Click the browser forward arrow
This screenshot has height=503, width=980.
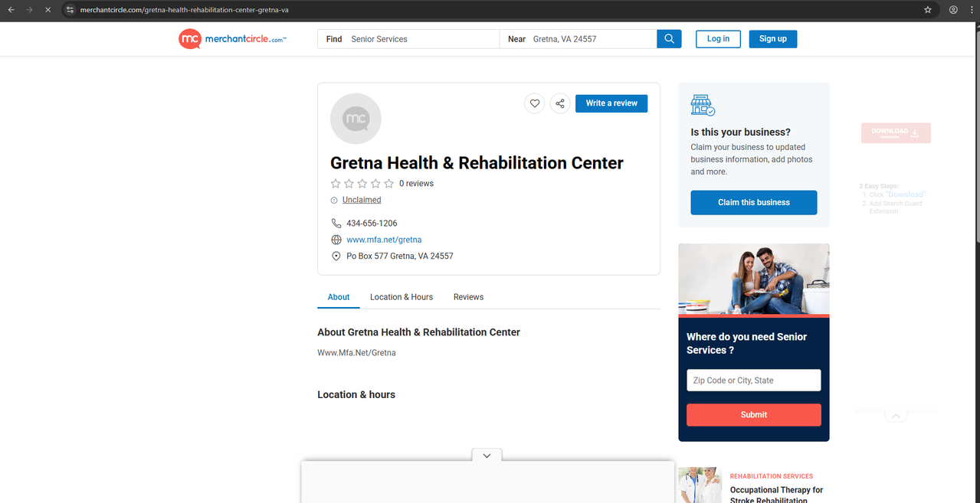point(29,10)
